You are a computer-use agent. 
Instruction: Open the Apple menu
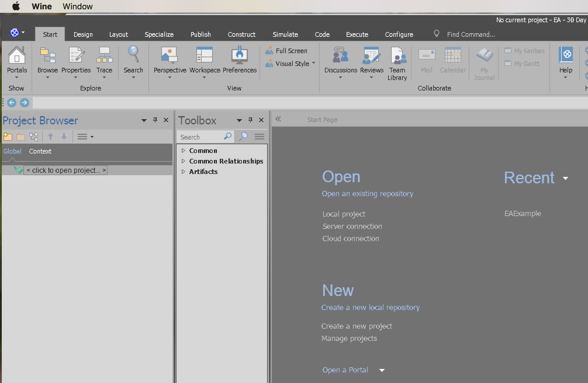16,6
